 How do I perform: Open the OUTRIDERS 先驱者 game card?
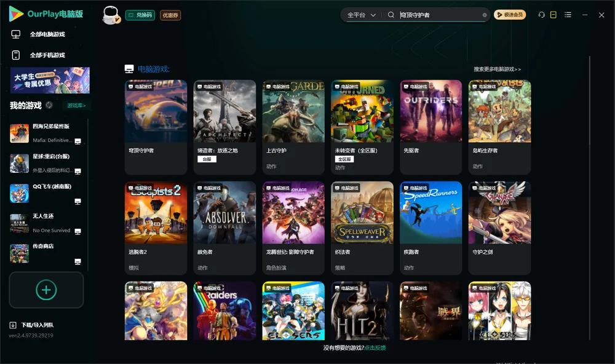431,127
